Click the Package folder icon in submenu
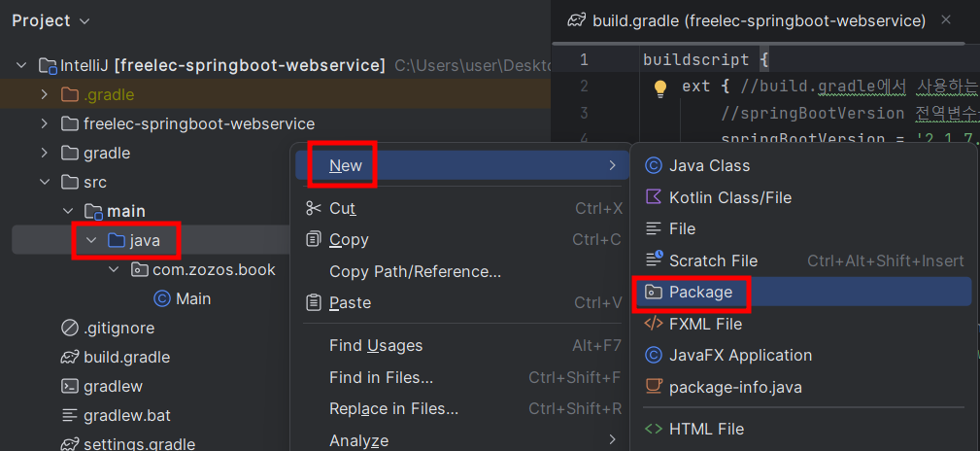Viewport: 980px width, 451px height. 653,292
